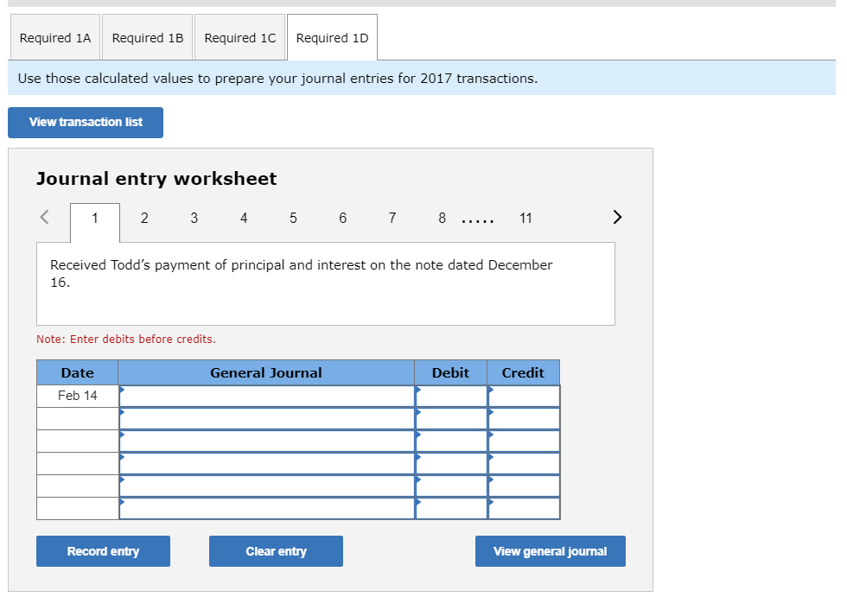The width and height of the screenshot is (847, 616).
Task: Click the right chevron for more entries
Action: pyautogui.click(x=617, y=218)
